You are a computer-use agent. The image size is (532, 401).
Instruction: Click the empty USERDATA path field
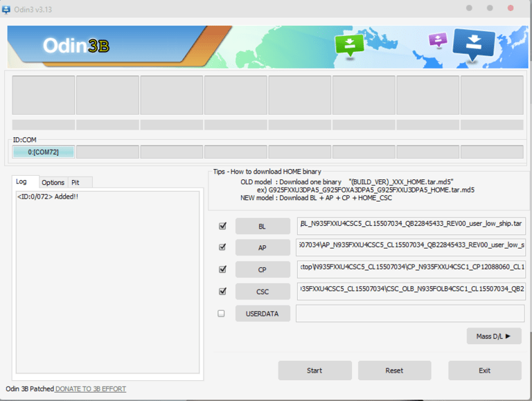pyautogui.click(x=410, y=313)
